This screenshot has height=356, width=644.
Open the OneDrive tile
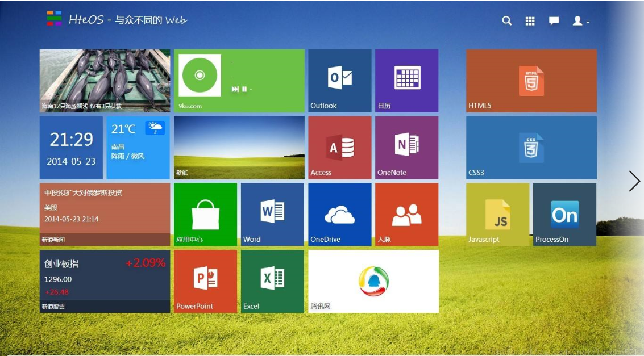(x=340, y=215)
